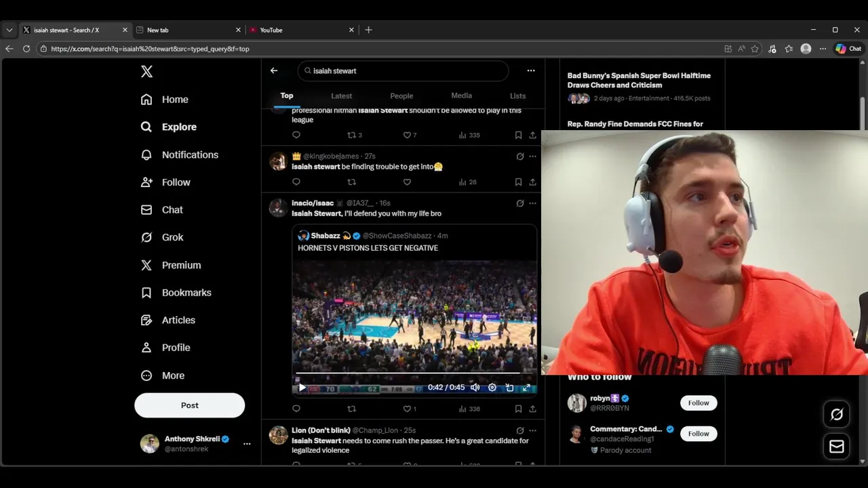Share the inacio/isaac post
This screenshot has width=868, height=488.
click(x=532, y=409)
